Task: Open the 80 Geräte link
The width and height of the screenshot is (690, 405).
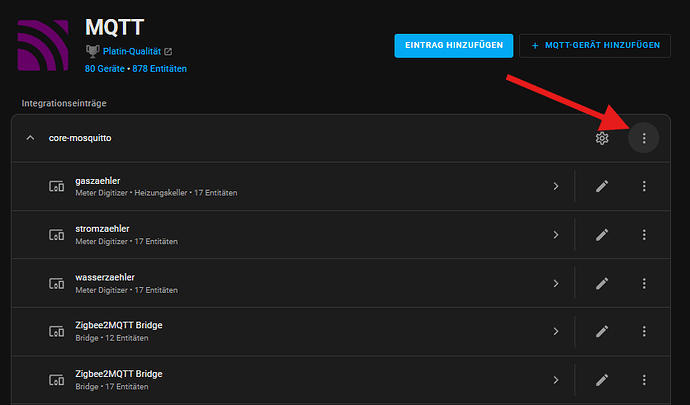Action: [104, 69]
